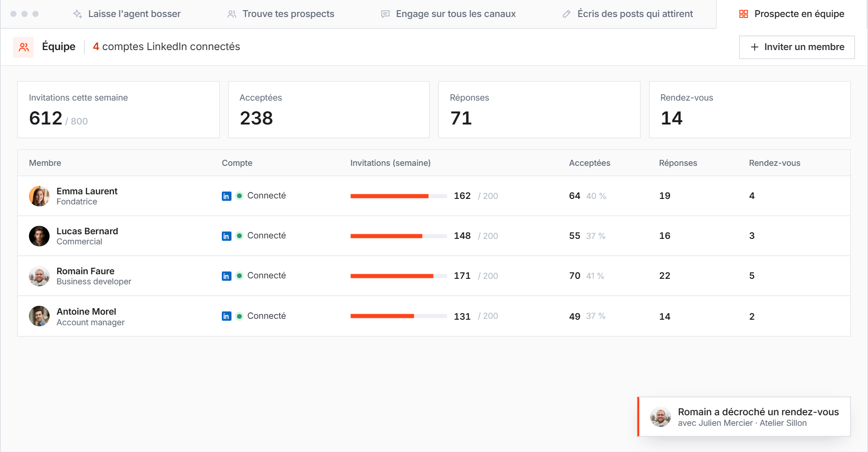868x452 pixels.
Task: Click the "Invitations (semaine)" column header
Action: (390, 163)
